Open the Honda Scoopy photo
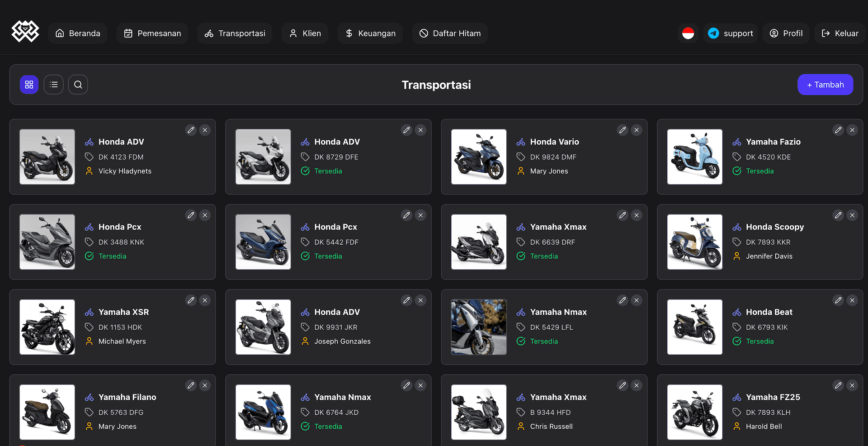Screen dimensions: 868x446 click(x=695, y=242)
